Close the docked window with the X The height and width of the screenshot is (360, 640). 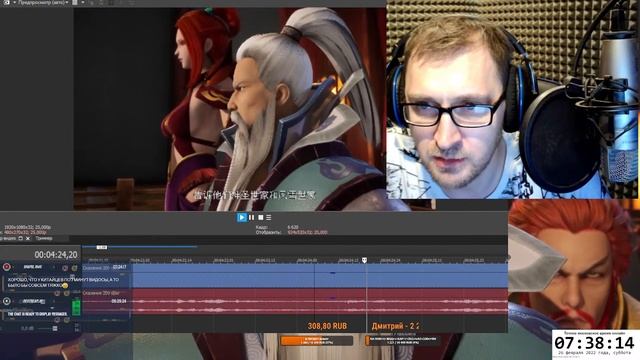pyautogui.click(x=28, y=238)
